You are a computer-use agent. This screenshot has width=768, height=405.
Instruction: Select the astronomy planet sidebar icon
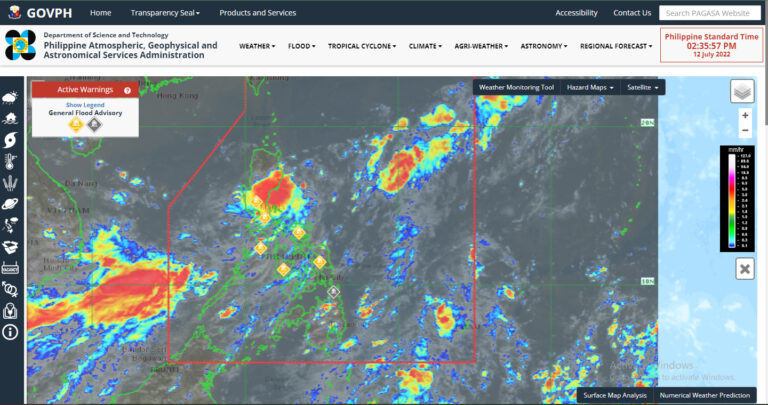tap(10, 202)
